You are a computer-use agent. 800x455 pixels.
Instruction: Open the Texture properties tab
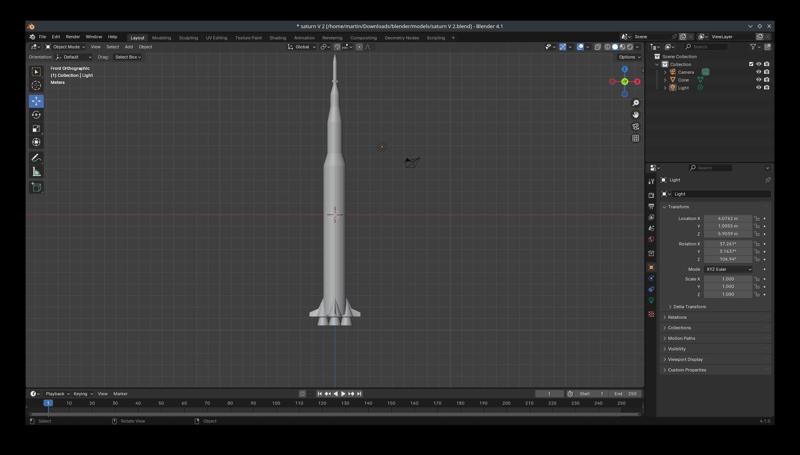(651, 314)
